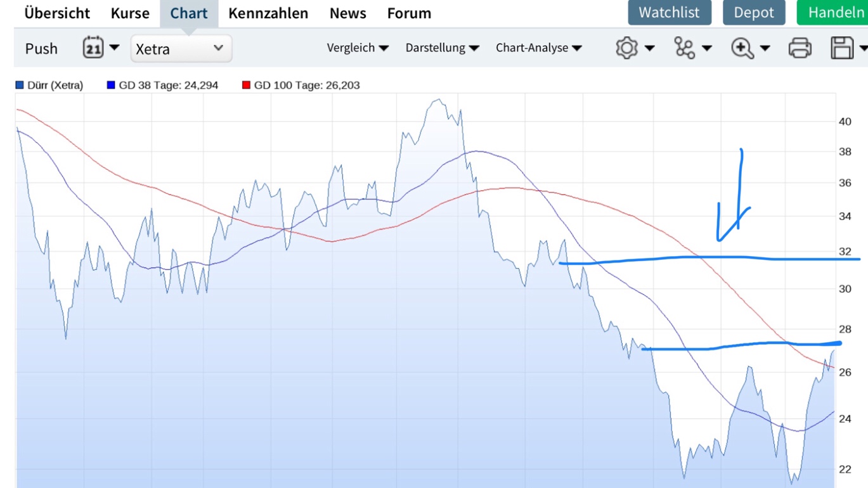Click the chart settings gear icon

(626, 48)
